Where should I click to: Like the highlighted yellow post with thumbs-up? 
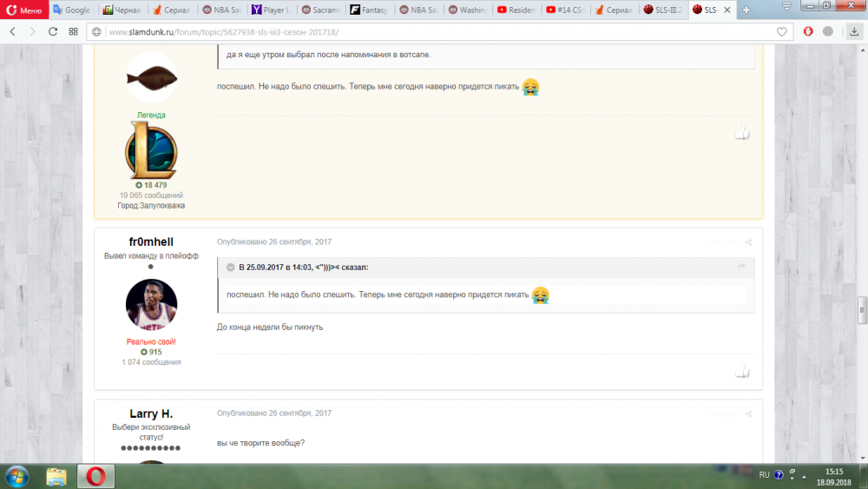pyautogui.click(x=742, y=133)
